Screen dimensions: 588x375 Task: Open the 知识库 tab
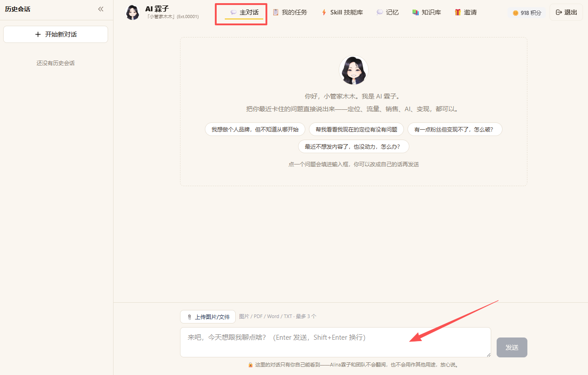coord(427,13)
